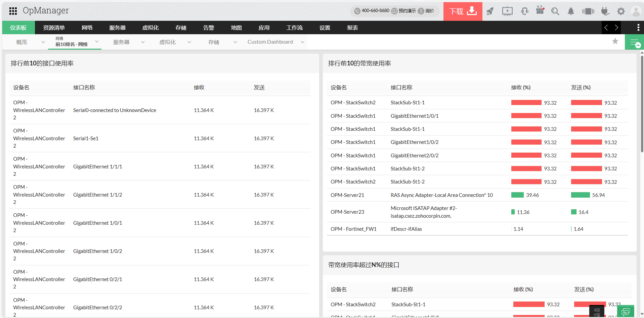Open the 存储 storage menu in the black bar

click(x=181, y=28)
